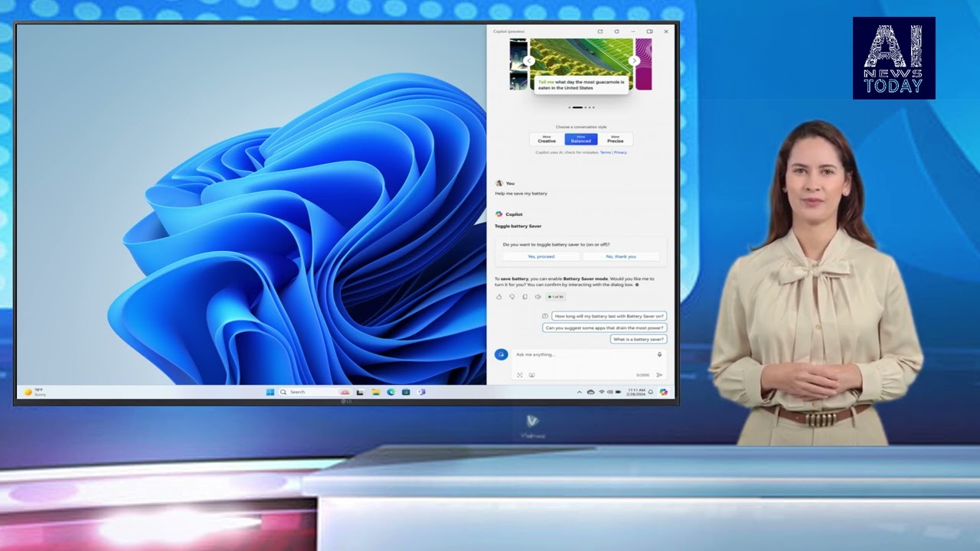Image resolution: width=980 pixels, height=551 pixels.
Task: Open Copilot link in new window icon
Action: (x=600, y=31)
